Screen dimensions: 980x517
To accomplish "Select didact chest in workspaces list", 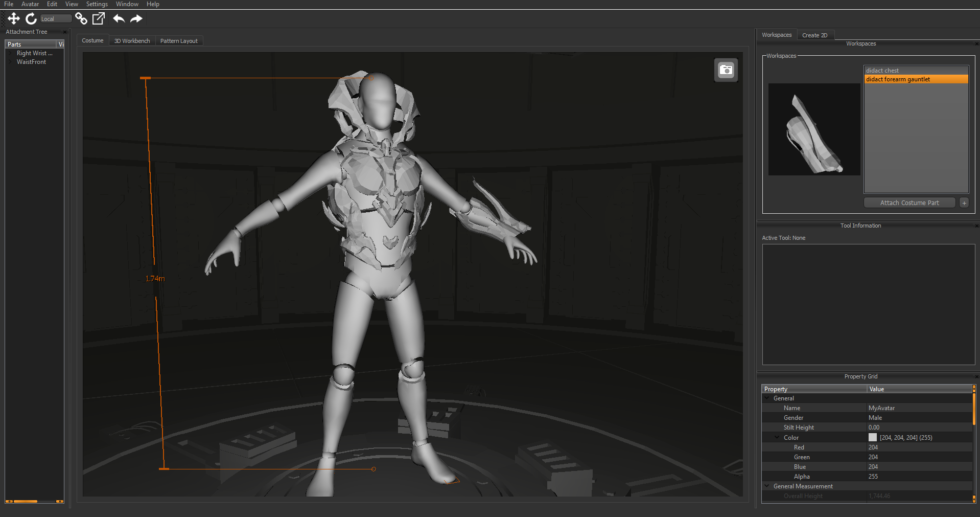I will 916,71.
